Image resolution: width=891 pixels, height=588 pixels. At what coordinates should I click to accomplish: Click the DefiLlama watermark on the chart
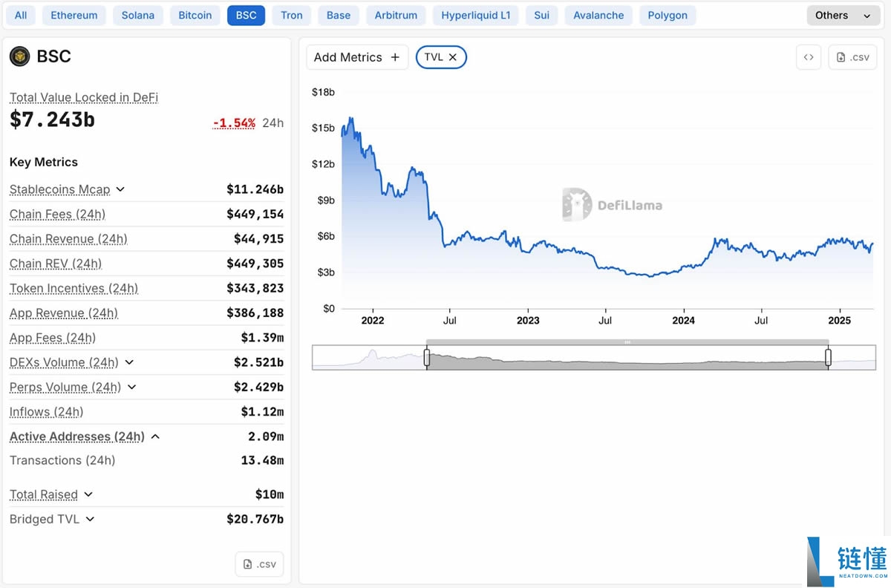click(613, 206)
